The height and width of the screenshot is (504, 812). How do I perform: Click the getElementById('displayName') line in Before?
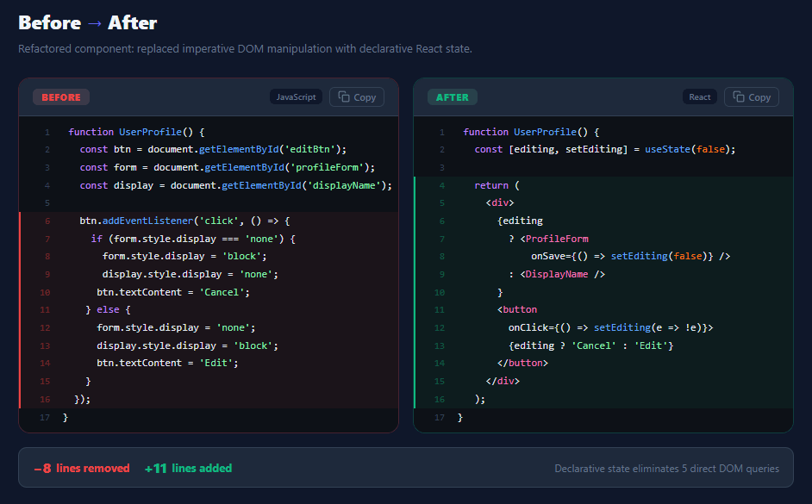209,185
